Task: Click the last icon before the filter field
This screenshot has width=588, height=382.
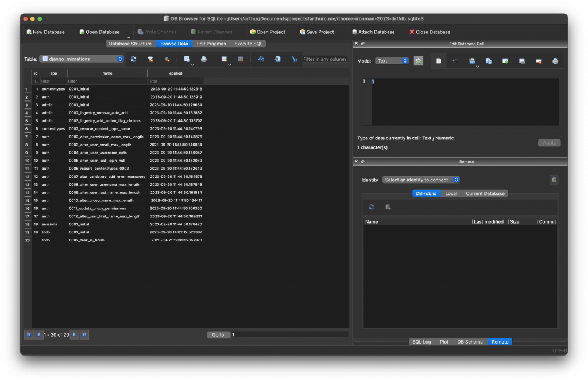Action: pyautogui.click(x=295, y=59)
